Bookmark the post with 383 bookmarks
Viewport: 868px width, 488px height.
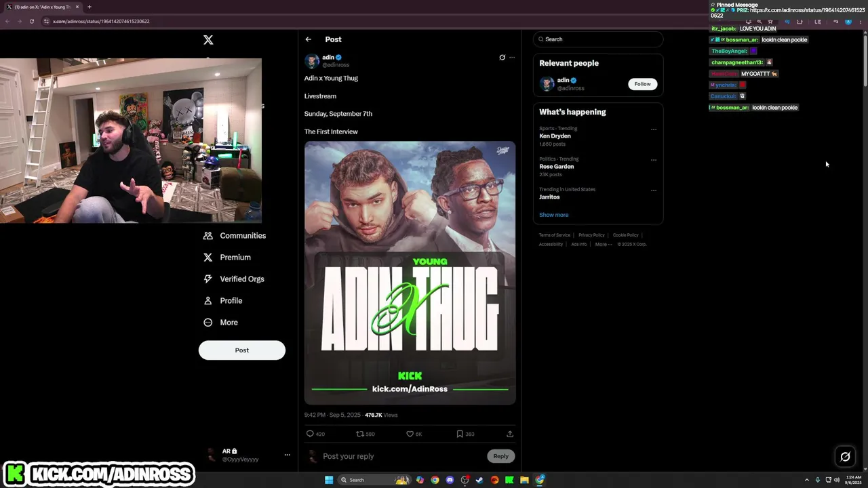(465, 434)
